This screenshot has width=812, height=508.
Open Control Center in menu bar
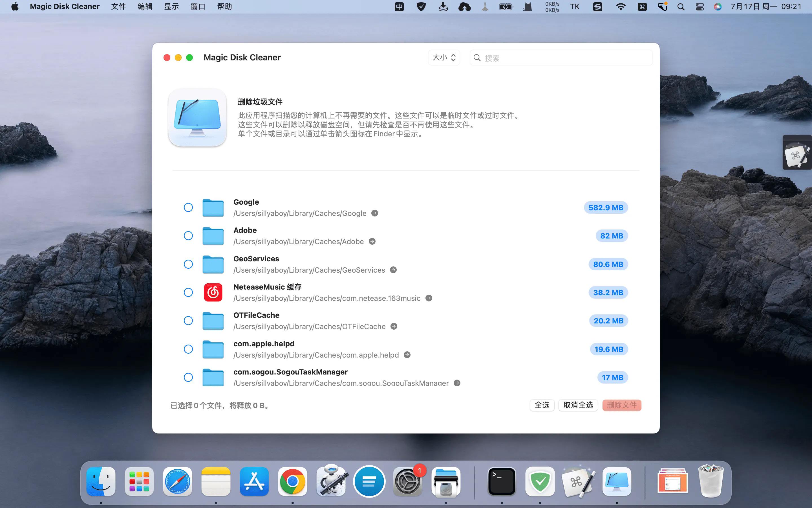700,7
